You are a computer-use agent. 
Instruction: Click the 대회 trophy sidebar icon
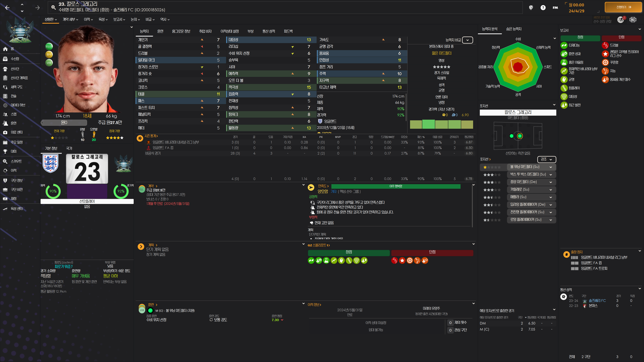(5, 151)
